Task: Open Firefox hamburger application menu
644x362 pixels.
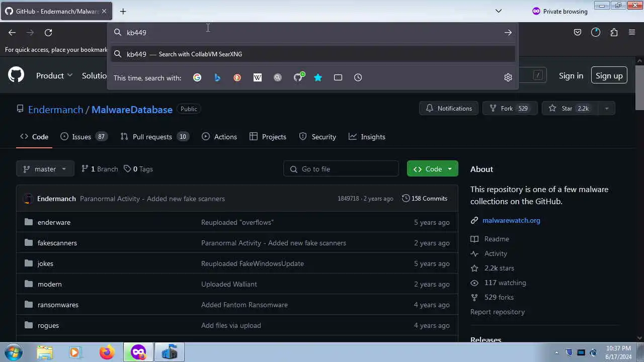Action: pyautogui.click(x=632, y=33)
